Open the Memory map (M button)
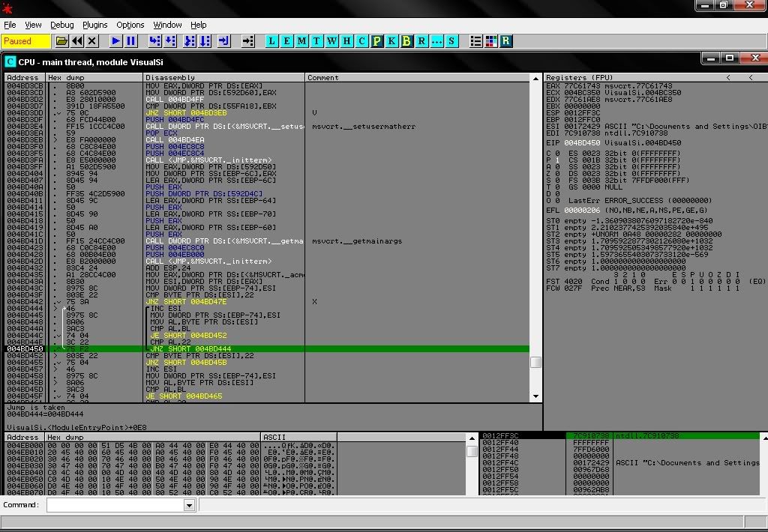Viewport: 768px width, 532px height. point(301,41)
